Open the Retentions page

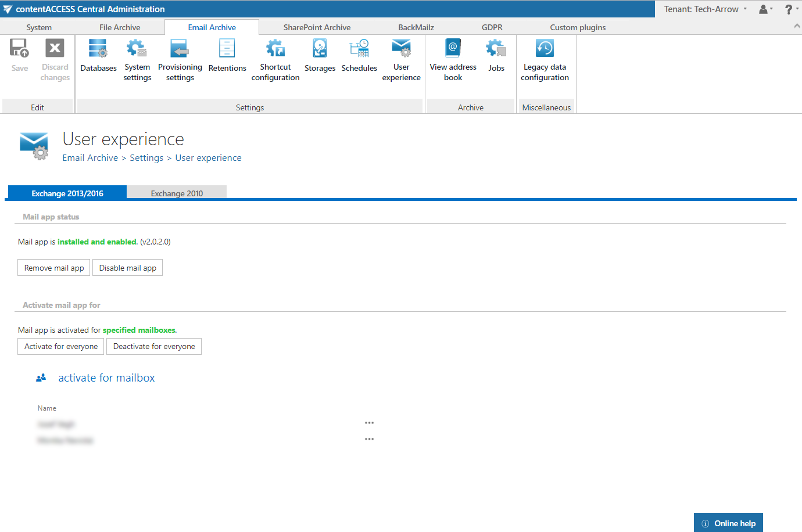coord(227,56)
